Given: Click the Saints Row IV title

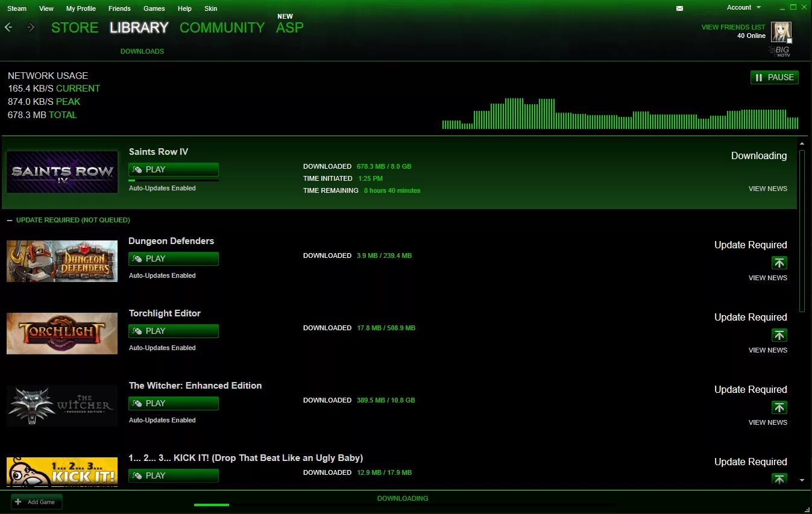Looking at the screenshot, I should pos(159,152).
